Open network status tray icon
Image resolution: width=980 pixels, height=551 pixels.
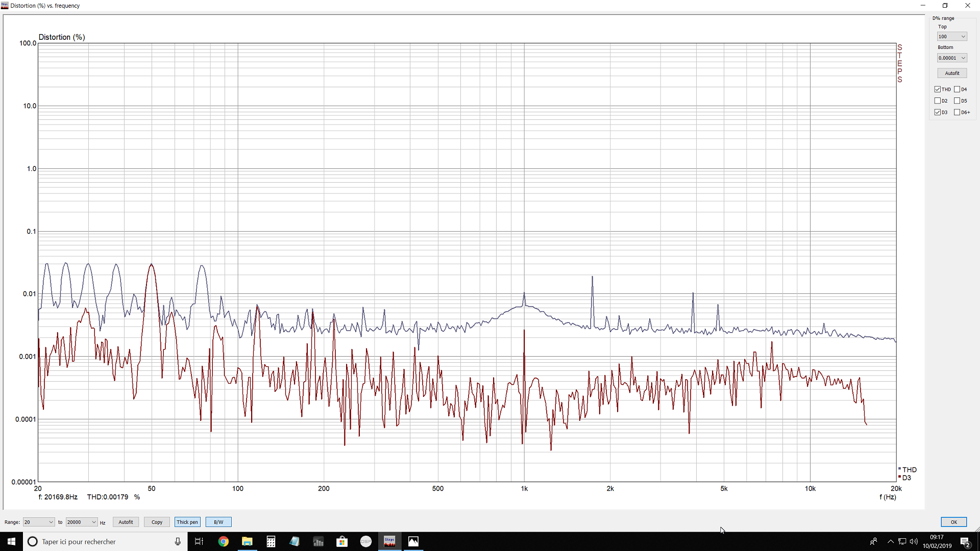[902, 541]
